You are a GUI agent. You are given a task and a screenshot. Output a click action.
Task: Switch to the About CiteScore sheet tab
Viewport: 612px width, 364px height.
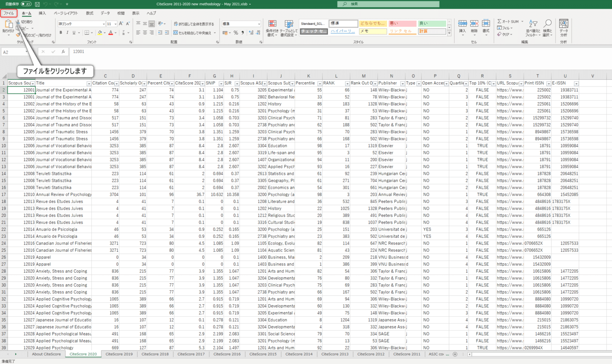[x=46, y=354]
